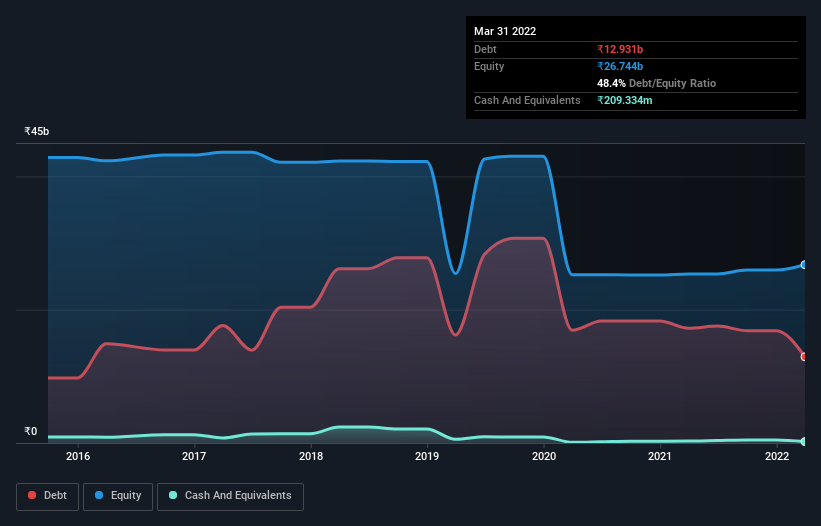Click the 48.4% Debt/Equity Ratio text
The height and width of the screenshot is (526, 821).
tap(656, 83)
